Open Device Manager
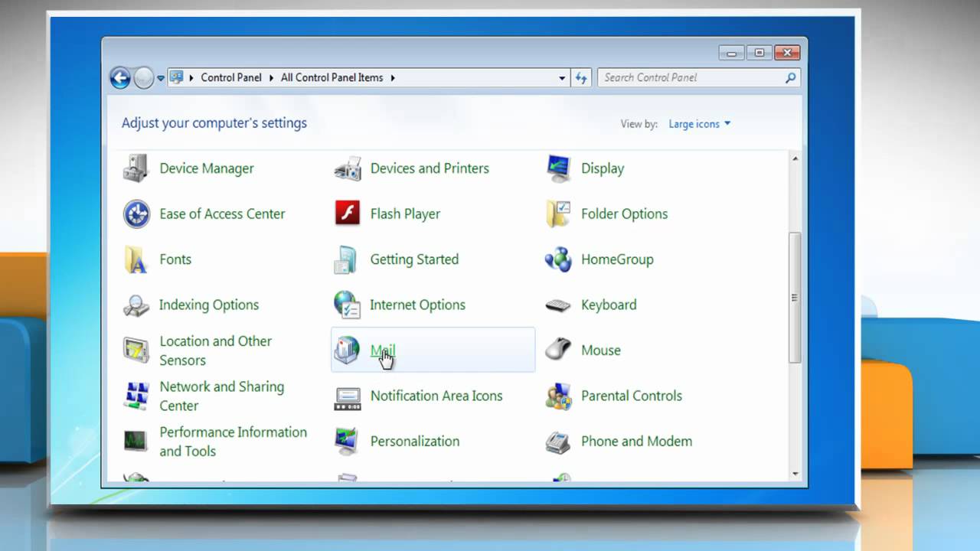The height and width of the screenshot is (551, 980). tap(206, 168)
